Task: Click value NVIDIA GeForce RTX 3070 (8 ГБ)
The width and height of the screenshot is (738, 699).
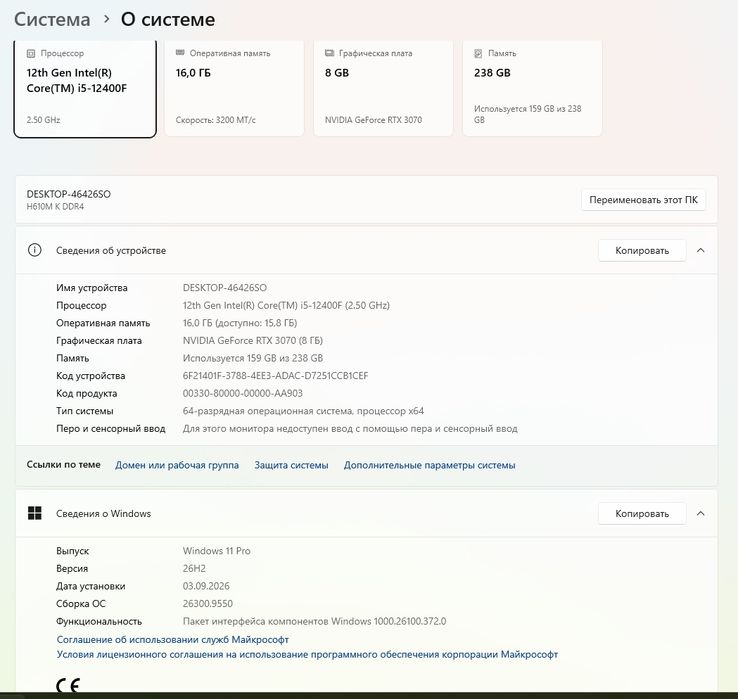Action: (x=253, y=340)
